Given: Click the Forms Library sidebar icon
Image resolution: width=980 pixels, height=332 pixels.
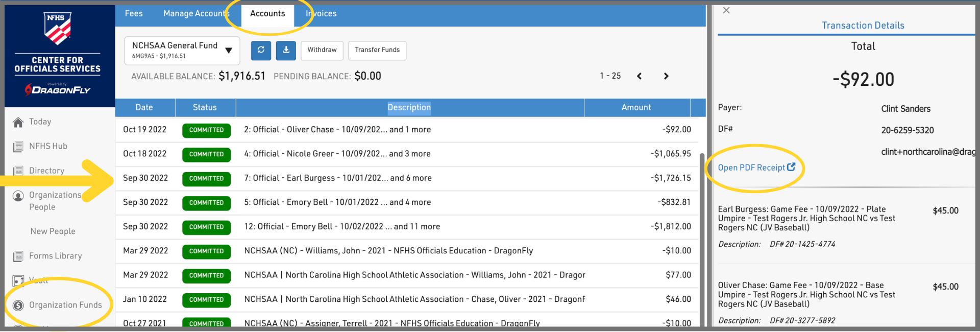Looking at the screenshot, I should 18,256.
